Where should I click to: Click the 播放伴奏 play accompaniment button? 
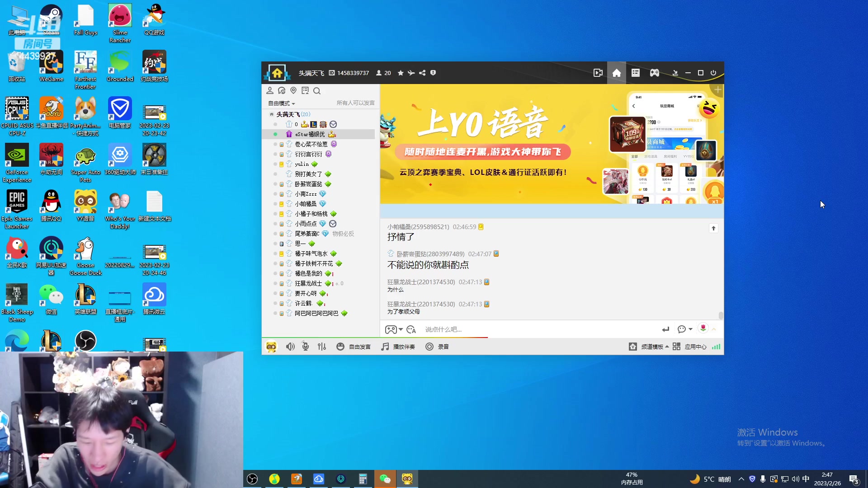point(398,347)
